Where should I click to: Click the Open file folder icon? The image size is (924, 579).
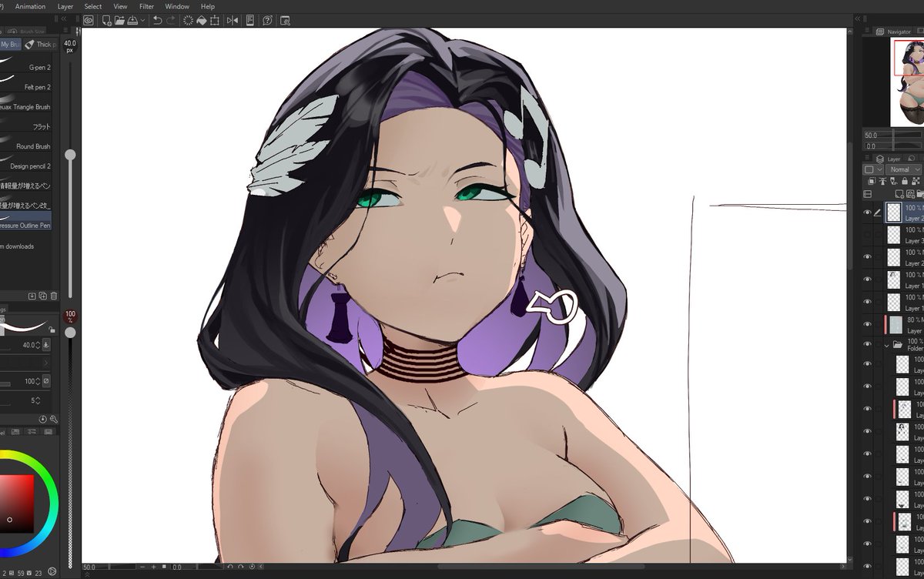coord(120,21)
